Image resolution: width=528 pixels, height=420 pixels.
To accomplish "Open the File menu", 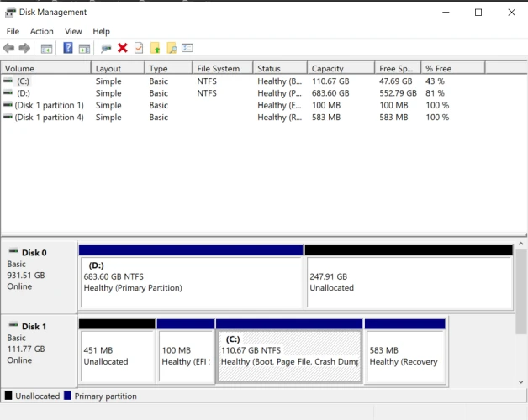I will [x=13, y=31].
